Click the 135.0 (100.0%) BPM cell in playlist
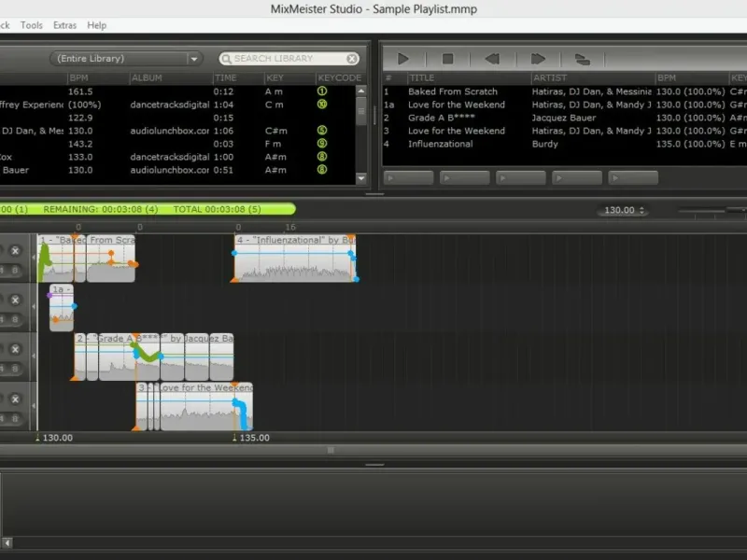Image resolution: width=747 pixels, height=560 pixels. pos(690,144)
